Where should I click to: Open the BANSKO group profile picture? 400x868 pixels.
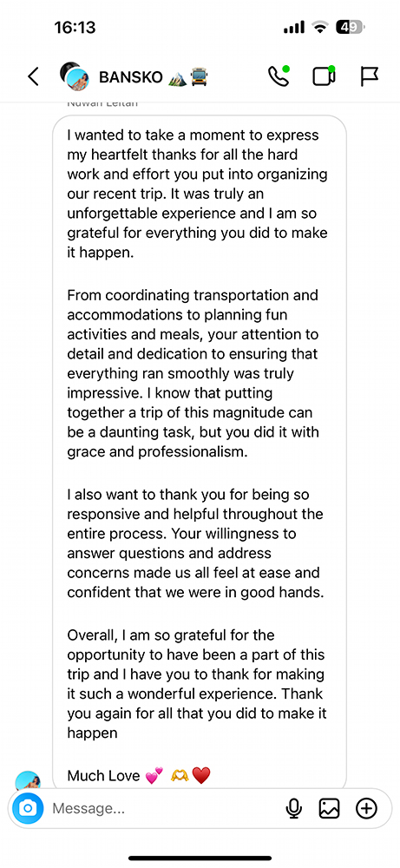75,76
